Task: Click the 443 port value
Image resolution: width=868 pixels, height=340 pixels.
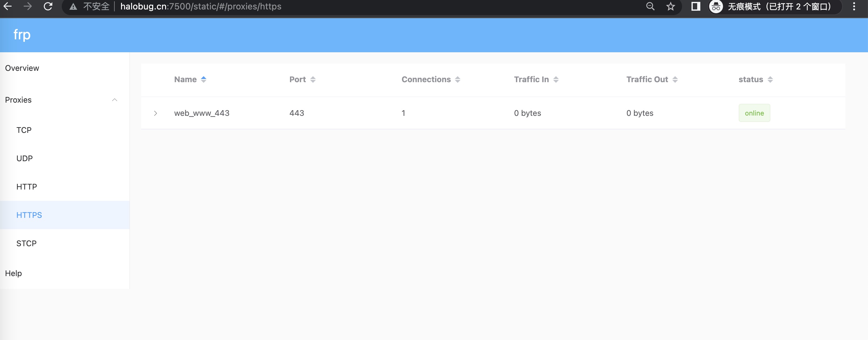Action: (297, 113)
